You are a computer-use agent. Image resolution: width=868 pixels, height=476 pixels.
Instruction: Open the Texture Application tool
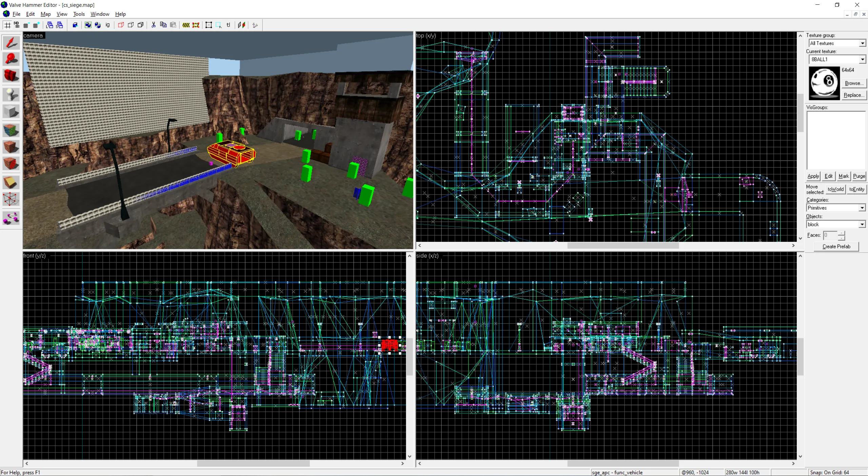[x=11, y=130]
